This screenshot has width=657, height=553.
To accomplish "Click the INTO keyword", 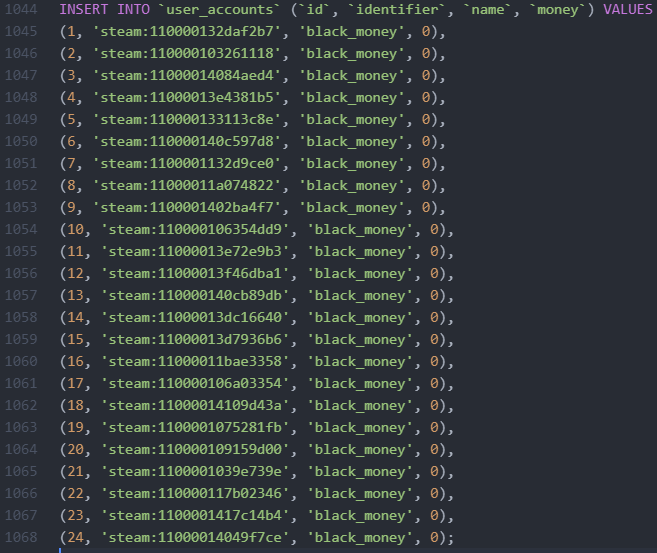I will point(133,9).
